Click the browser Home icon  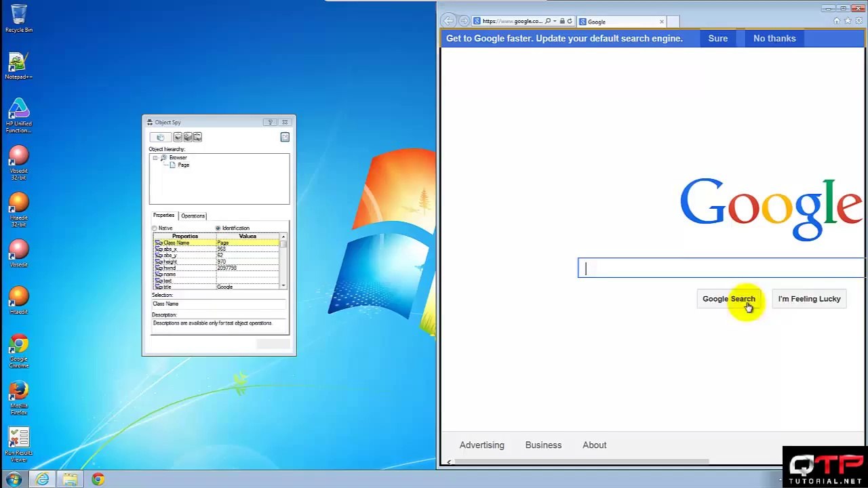[837, 21]
